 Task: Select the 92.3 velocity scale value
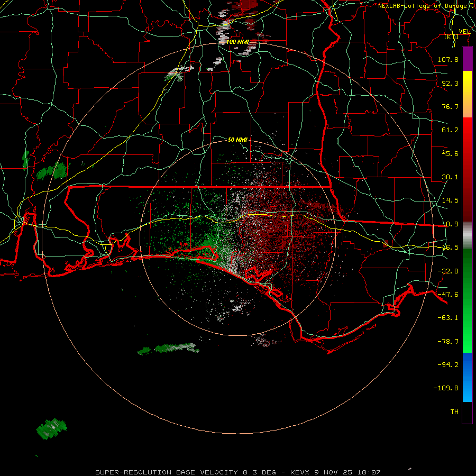tap(450, 83)
